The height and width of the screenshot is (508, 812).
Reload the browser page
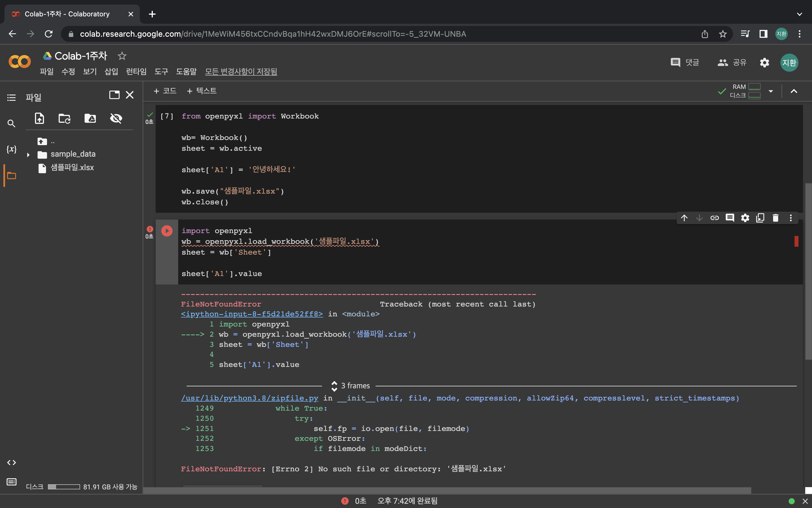(x=49, y=34)
